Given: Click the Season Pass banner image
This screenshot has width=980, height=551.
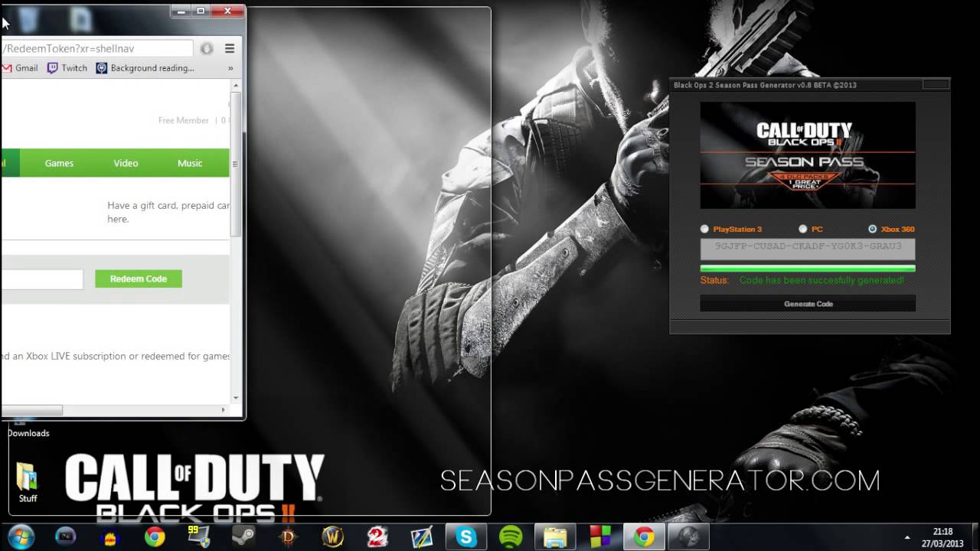Looking at the screenshot, I should coord(808,155).
